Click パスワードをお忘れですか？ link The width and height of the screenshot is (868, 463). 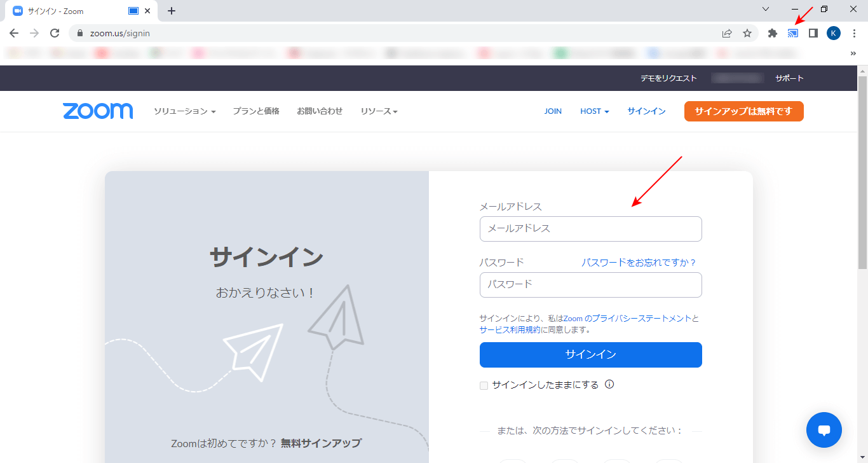pos(639,262)
